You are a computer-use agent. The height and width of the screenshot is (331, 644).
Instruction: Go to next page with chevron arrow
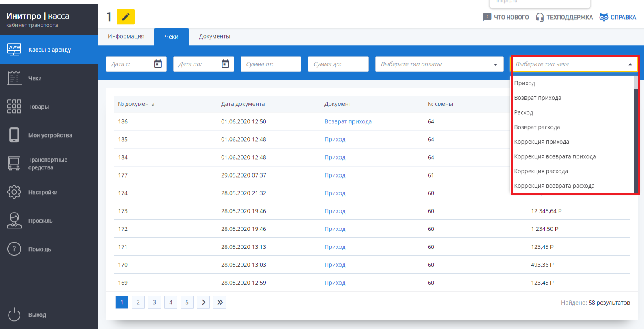click(203, 302)
